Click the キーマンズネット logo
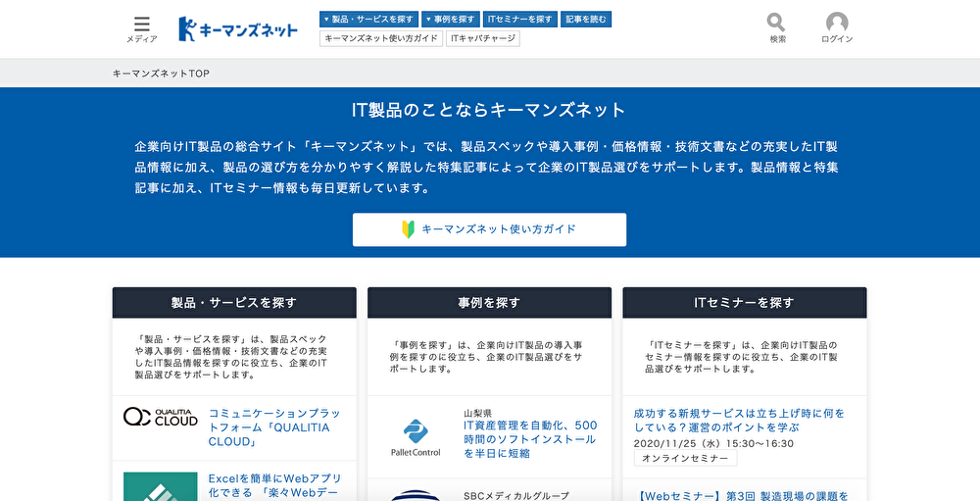 pyautogui.click(x=238, y=28)
